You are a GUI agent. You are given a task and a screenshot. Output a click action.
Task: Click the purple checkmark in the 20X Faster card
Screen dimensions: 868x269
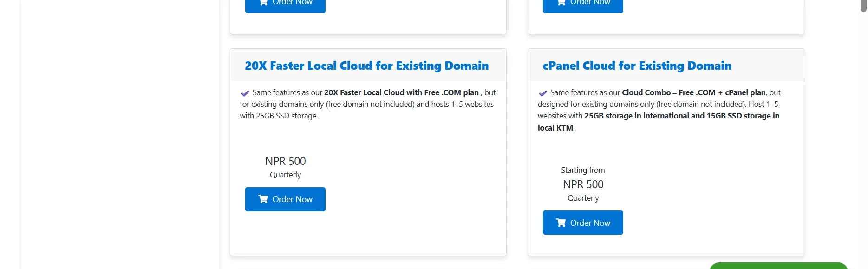(245, 93)
